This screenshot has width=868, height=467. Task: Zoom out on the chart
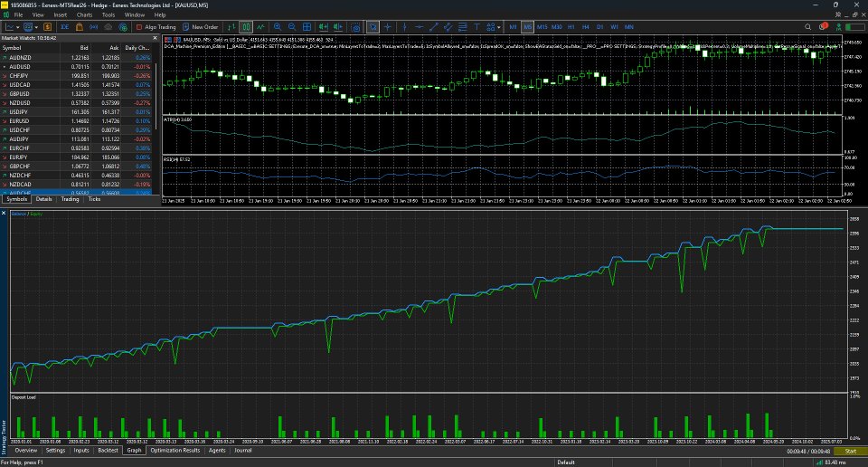coord(292,26)
